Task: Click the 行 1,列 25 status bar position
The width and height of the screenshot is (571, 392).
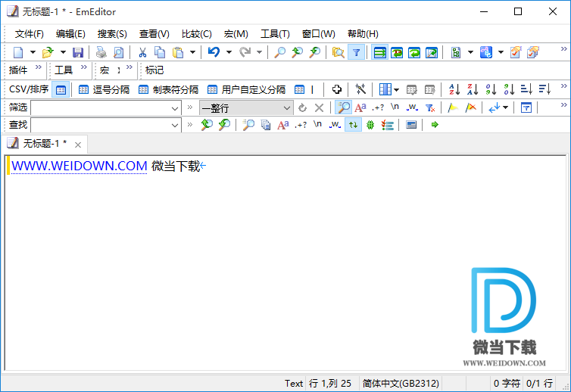Action: point(330,383)
